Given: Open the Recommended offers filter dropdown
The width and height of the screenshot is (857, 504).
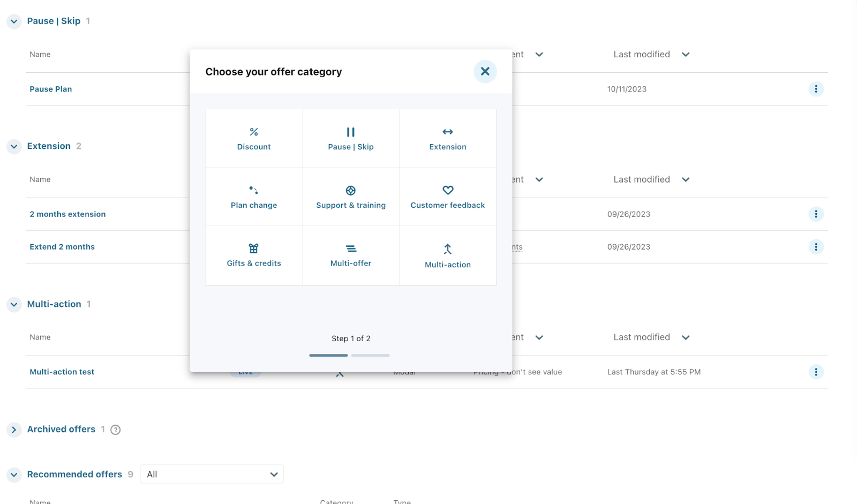Looking at the screenshot, I should click(212, 475).
